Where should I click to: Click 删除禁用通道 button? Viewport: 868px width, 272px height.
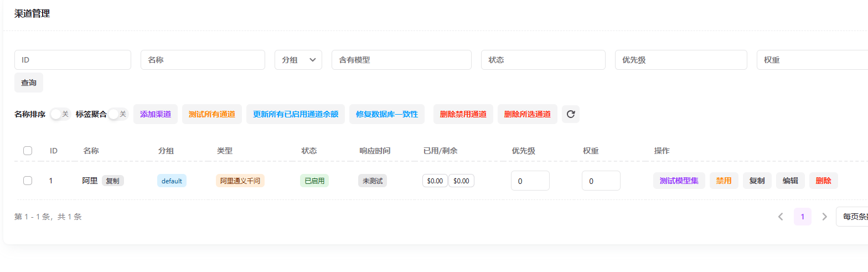click(463, 114)
